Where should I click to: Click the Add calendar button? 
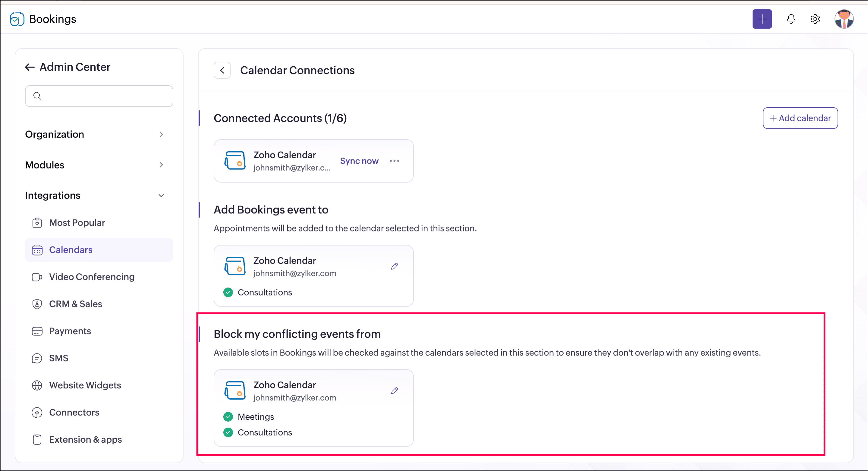[800, 118]
